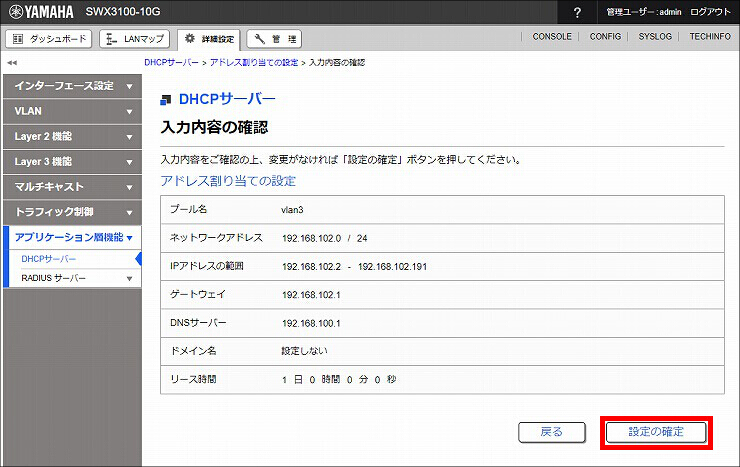Click the domain name value 設定しない
Image resolution: width=740 pixels, height=467 pixels.
[304, 351]
